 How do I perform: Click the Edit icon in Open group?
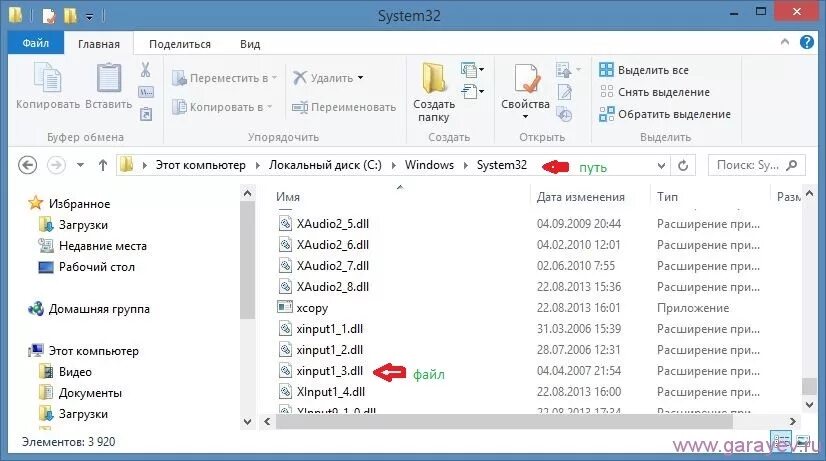click(x=564, y=92)
